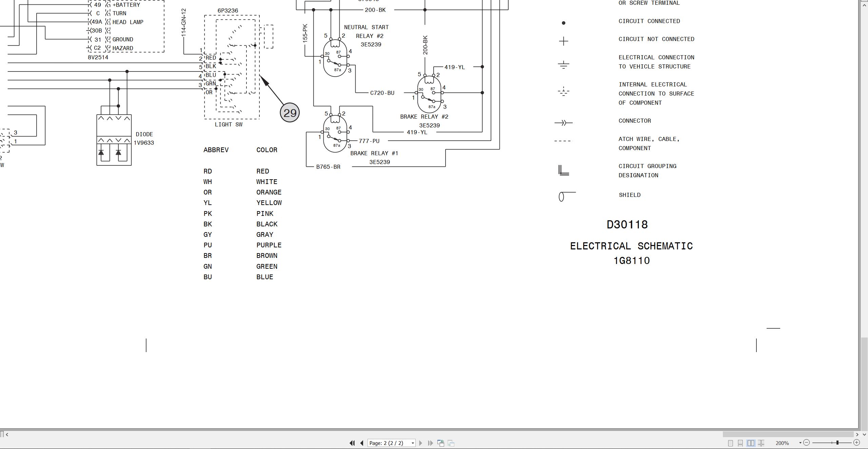Go to the previous page

pyautogui.click(x=362, y=443)
